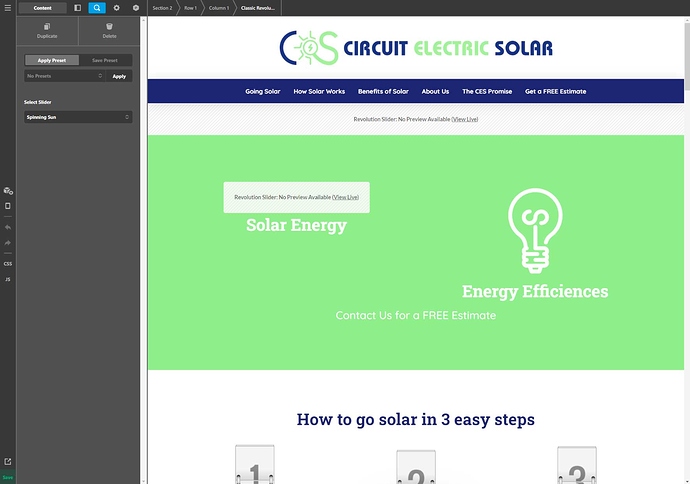Open How Solar Works nav link
This screenshot has height=484, width=690.
click(319, 92)
